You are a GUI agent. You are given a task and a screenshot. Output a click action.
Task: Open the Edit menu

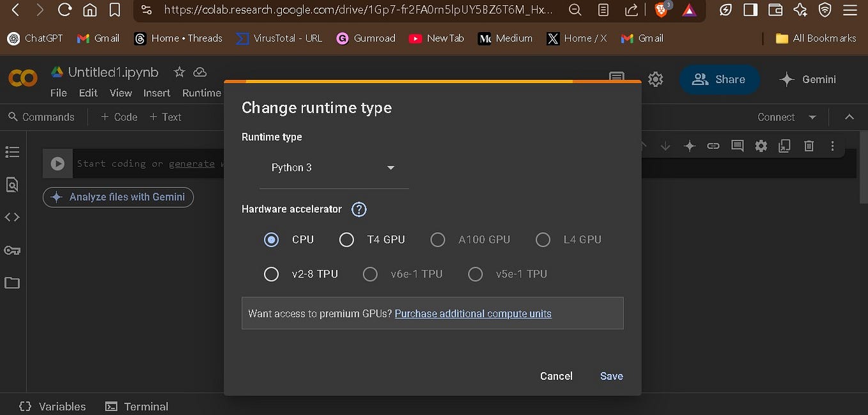tap(88, 93)
